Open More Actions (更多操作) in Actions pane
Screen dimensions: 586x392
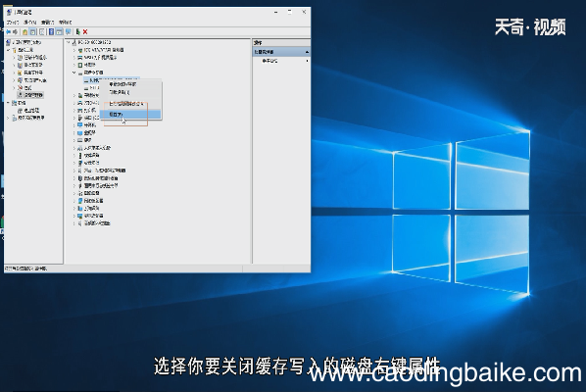tap(269, 61)
